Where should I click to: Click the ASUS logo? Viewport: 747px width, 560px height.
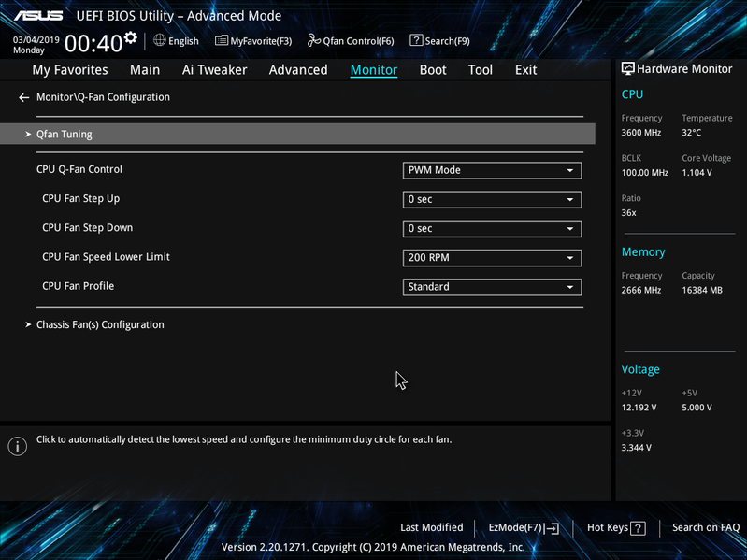pyautogui.click(x=38, y=16)
